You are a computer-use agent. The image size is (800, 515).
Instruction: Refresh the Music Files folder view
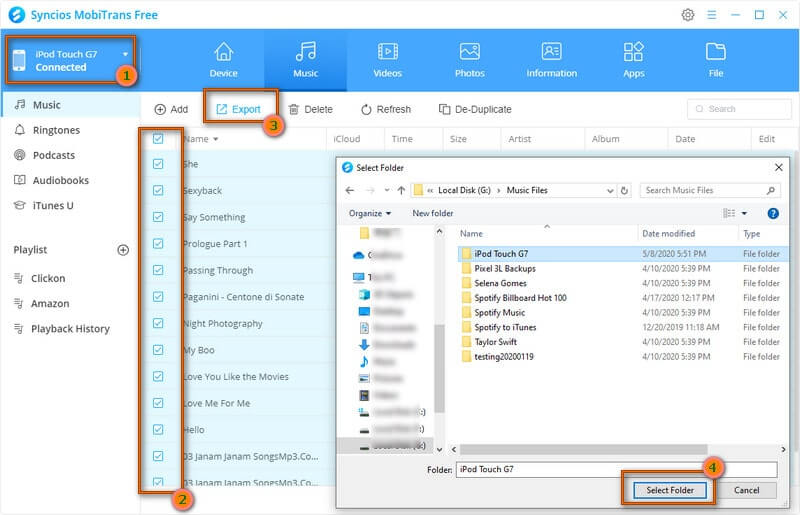pyautogui.click(x=624, y=190)
